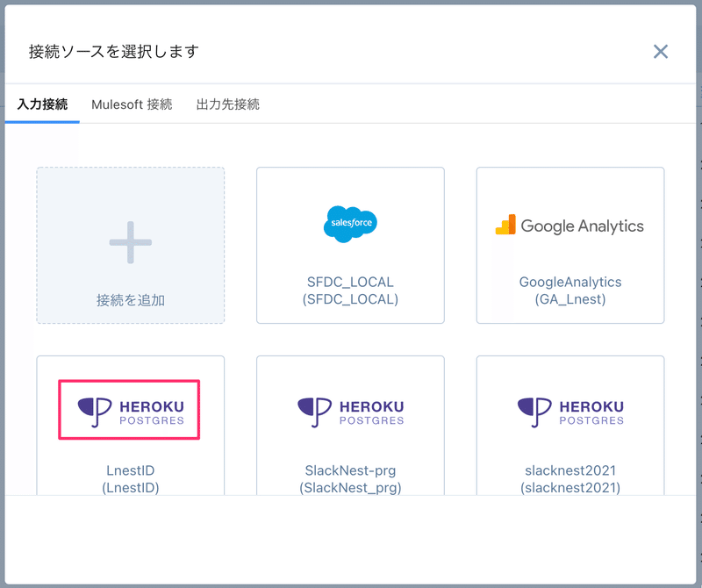Image resolution: width=702 pixels, height=588 pixels.
Task: Click the Heroku Postgres logo for SlackNest-prg
Action: tap(350, 412)
